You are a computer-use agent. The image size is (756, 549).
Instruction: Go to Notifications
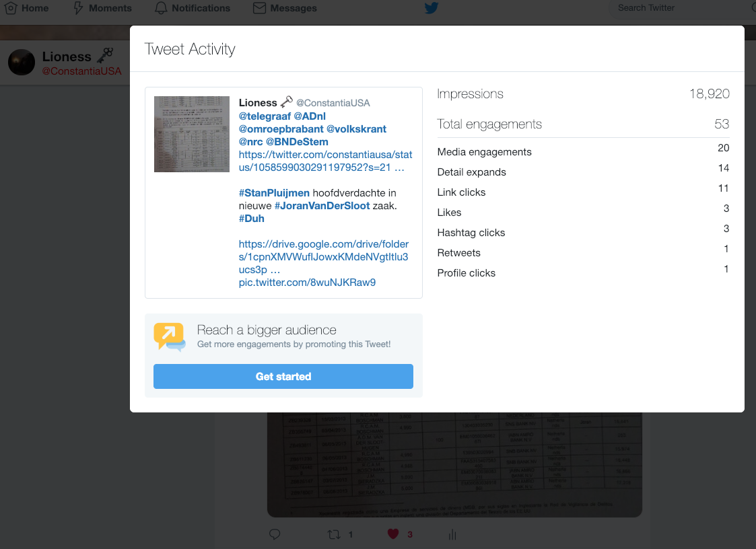click(192, 8)
